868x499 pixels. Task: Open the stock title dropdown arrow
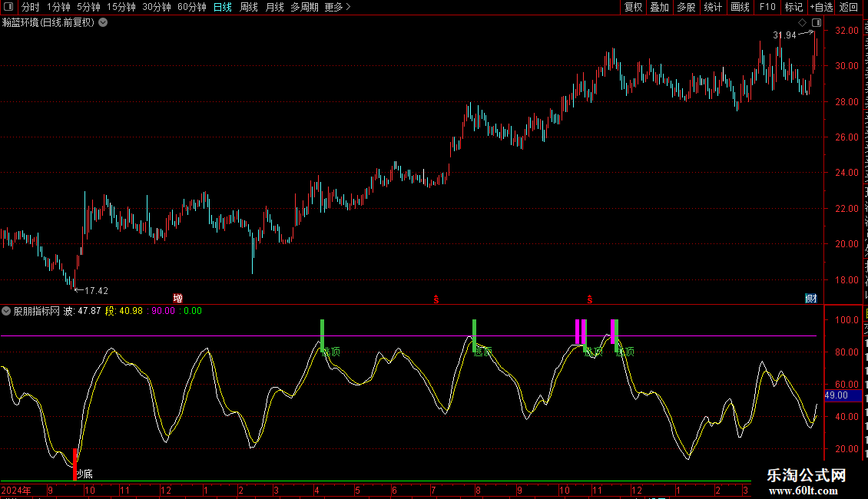click(103, 23)
